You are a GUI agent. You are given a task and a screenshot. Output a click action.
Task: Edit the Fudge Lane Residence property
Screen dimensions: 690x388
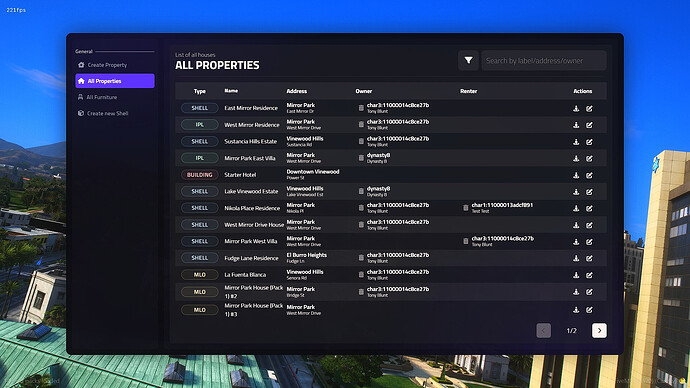[x=589, y=258]
